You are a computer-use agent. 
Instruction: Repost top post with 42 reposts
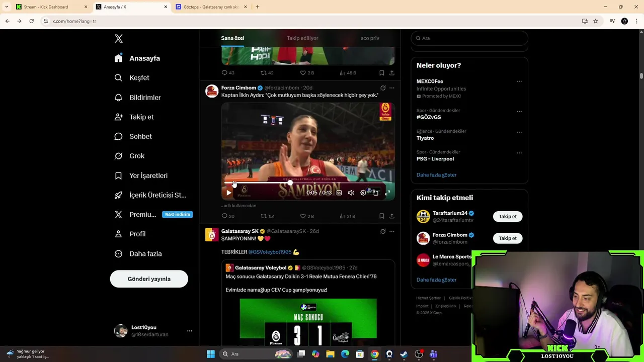click(x=267, y=73)
